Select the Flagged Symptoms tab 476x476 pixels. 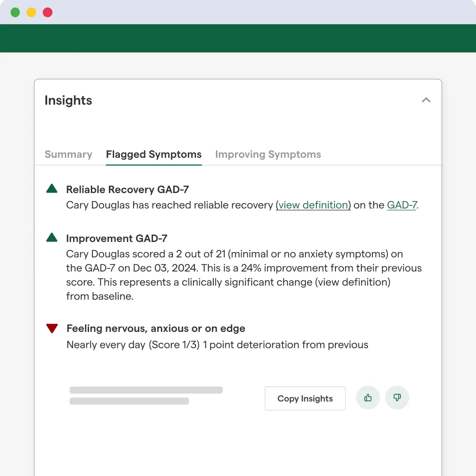click(x=154, y=154)
